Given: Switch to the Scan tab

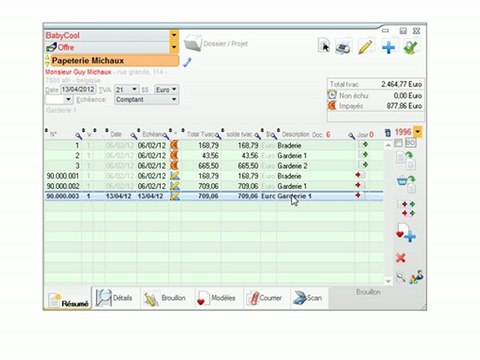Looking at the screenshot, I should point(308,298).
